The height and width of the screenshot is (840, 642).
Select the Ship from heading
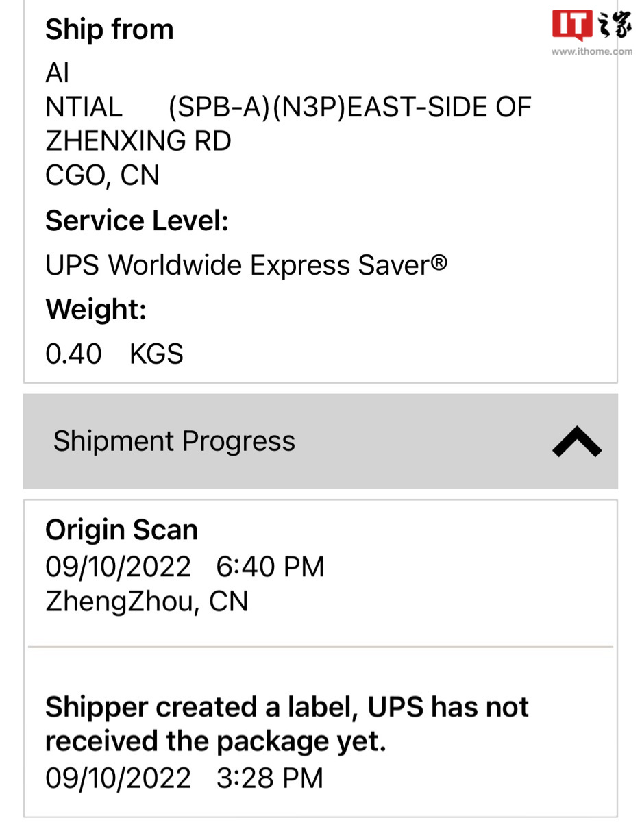[109, 29]
